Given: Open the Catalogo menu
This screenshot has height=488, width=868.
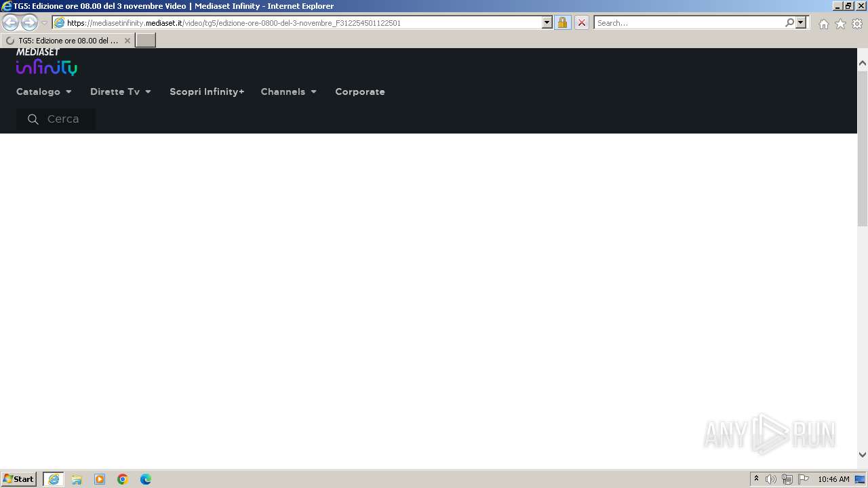Looking at the screenshot, I should 44,91.
